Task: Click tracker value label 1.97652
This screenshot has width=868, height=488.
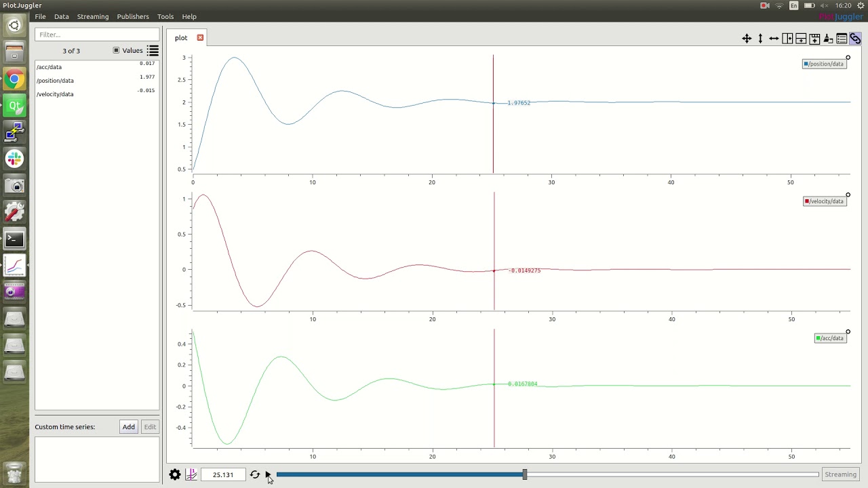Action: (519, 103)
